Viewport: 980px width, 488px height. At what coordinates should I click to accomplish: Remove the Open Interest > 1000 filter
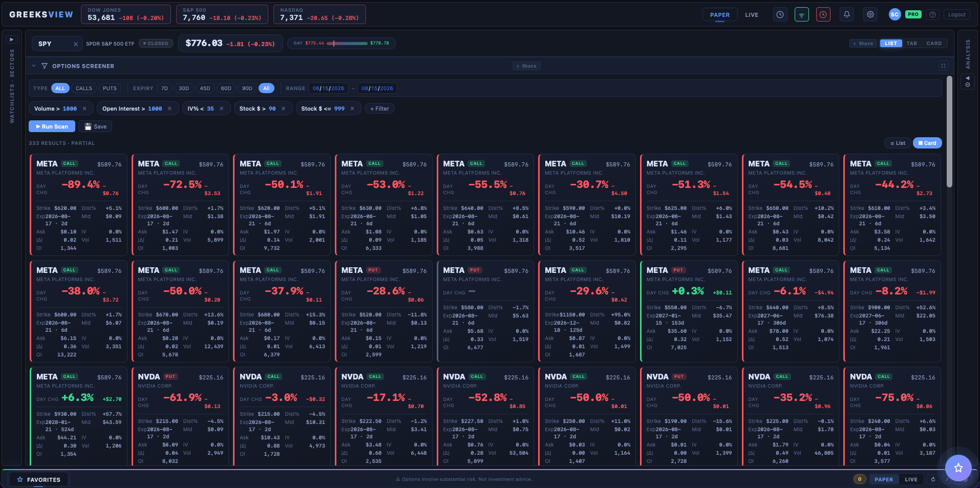(x=169, y=109)
